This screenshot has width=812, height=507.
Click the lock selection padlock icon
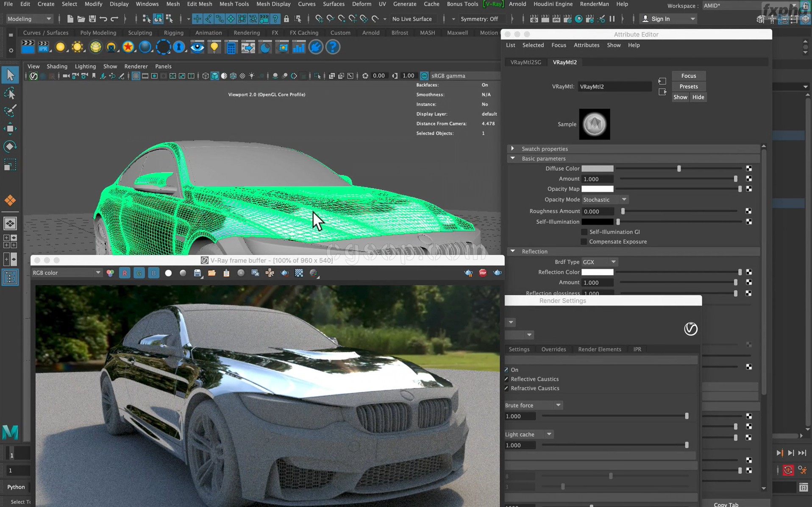coord(286,19)
